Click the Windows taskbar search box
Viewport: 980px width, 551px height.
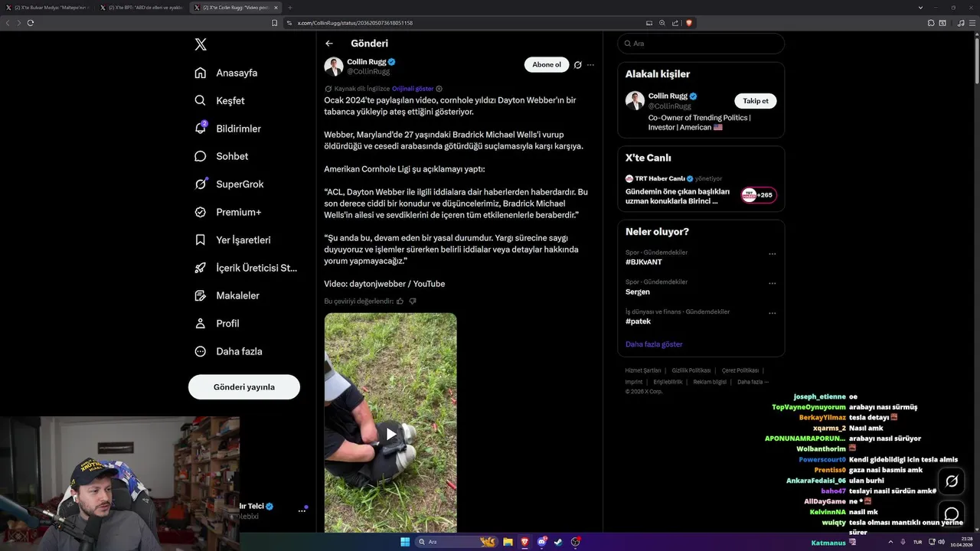point(457,542)
